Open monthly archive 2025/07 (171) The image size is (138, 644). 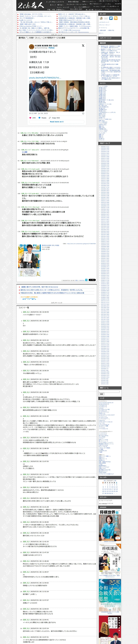click(x=105, y=147)
